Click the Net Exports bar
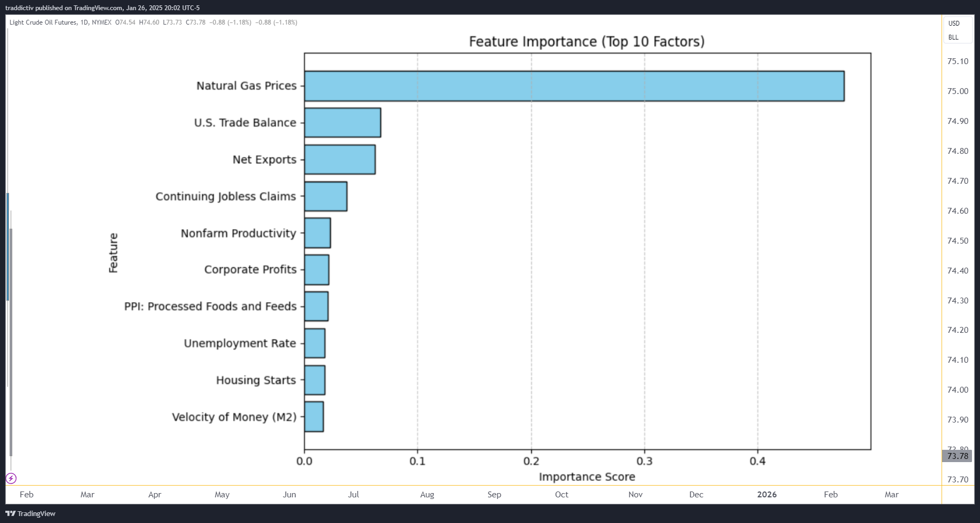Screen dimensions: 980x523 click(x=340, y=159)
